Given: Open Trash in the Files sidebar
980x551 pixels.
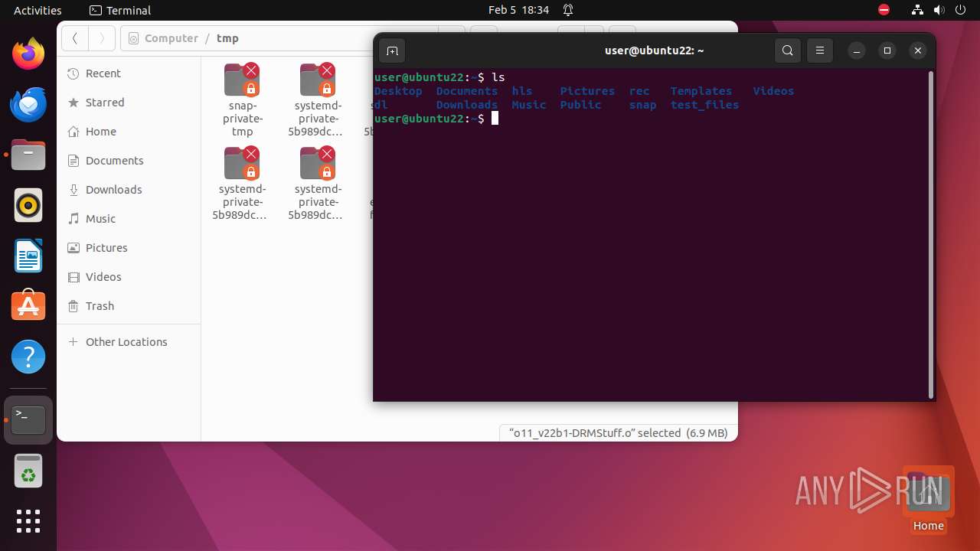Looking at the screenshot, I should point(129,306).
